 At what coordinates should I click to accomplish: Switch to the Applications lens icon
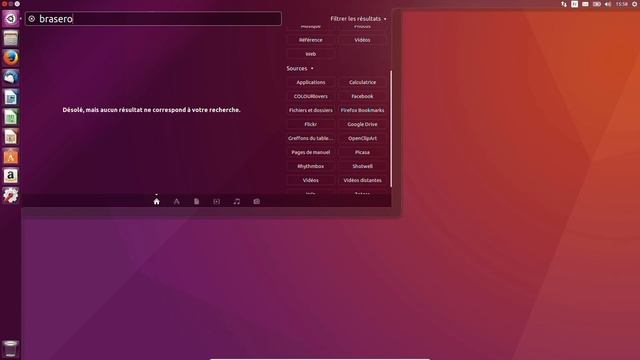tap(176, 201)
